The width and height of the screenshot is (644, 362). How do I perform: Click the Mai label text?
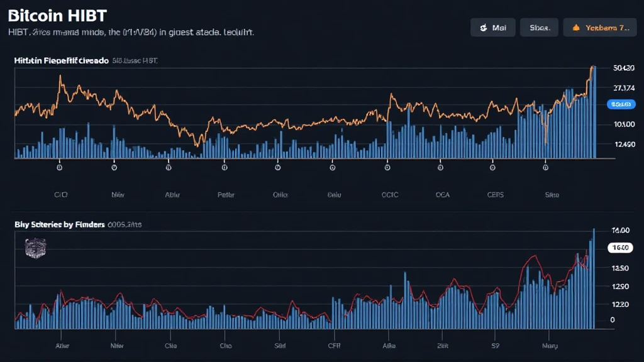pyautogui.click(x=499, y=28)
